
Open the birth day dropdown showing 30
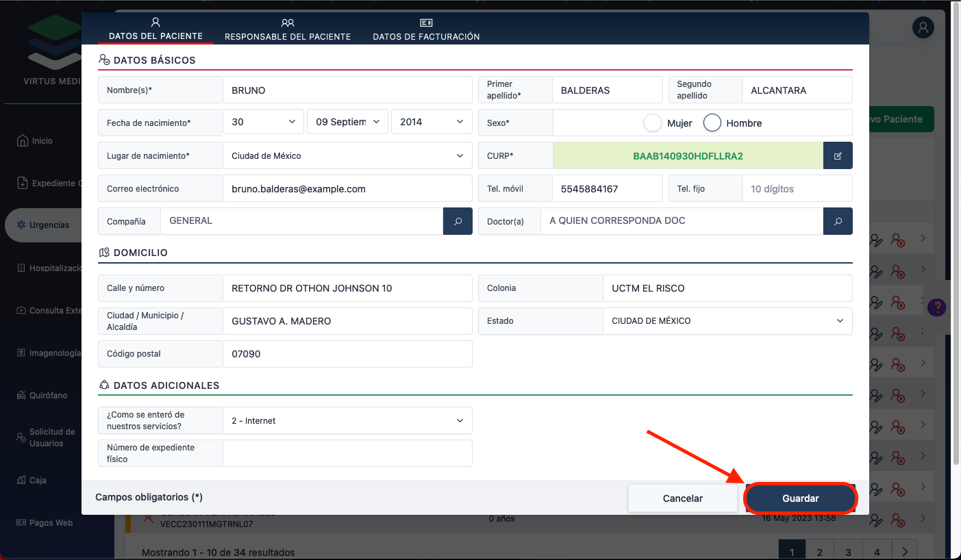(264, 122)
